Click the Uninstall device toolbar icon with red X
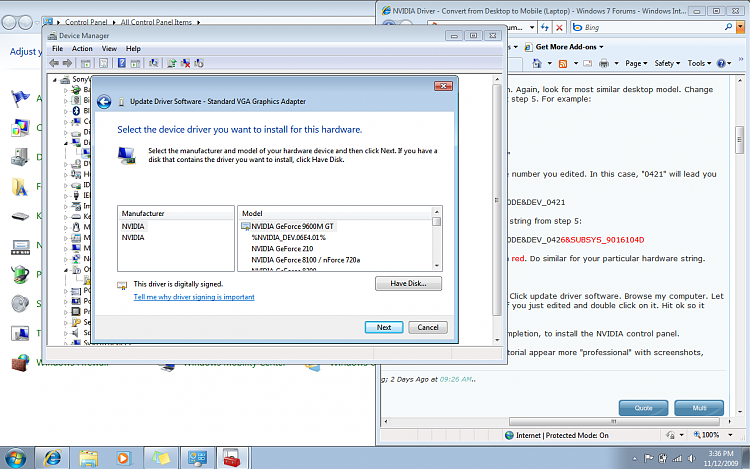This screenshot has height=469, width=750. pos(186,63)
